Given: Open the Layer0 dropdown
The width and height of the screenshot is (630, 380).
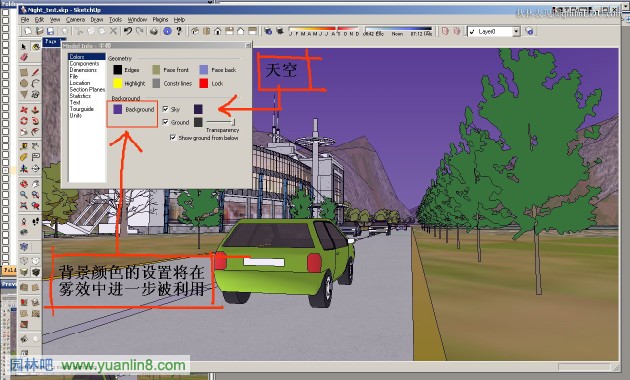Looking at the screenshot, I should (x=516, y=31).
